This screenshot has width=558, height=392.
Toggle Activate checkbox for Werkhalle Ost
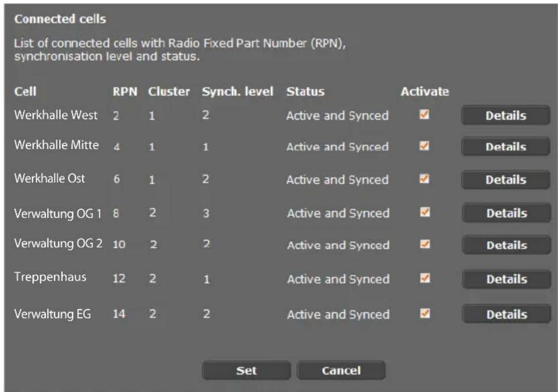click(x=424, y=178)
